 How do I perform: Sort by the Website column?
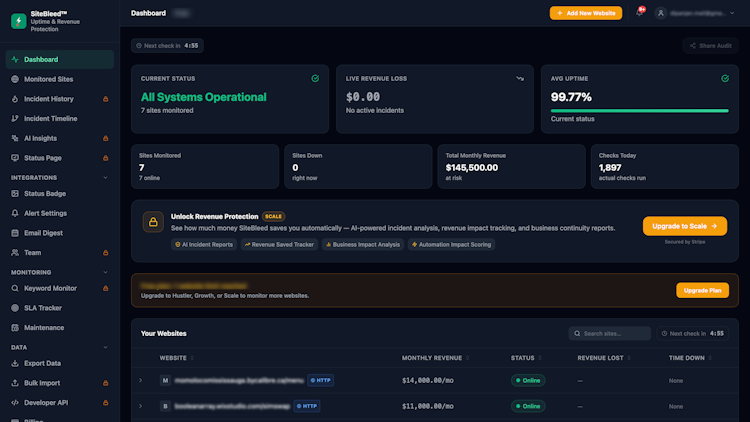click(176, 358)
